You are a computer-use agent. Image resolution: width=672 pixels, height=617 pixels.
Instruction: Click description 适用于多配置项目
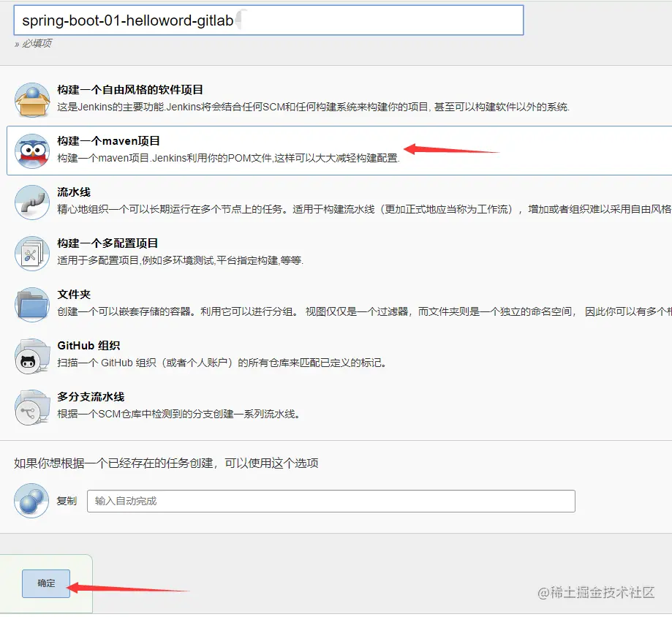[x=181, y=260]
